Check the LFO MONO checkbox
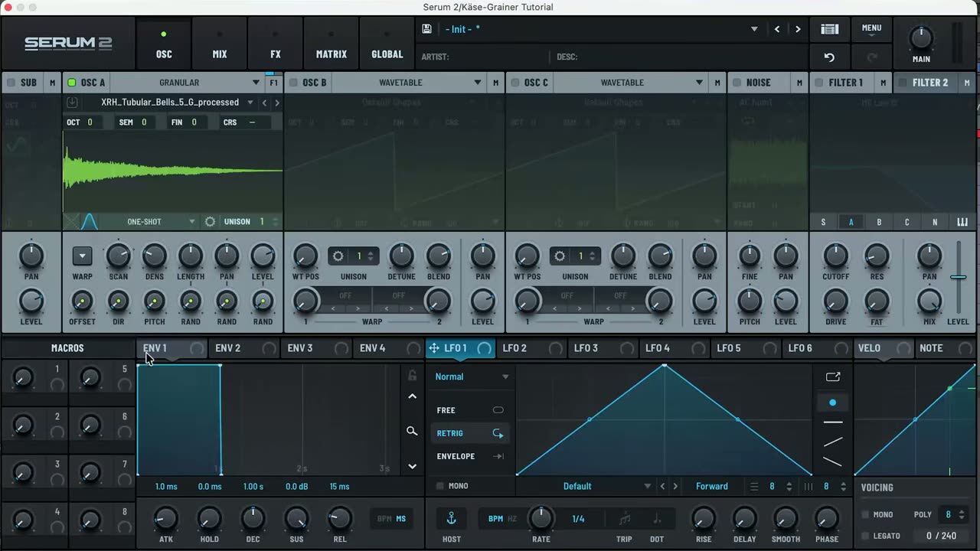This screenshot has height=551, width=980. point(439,486)
